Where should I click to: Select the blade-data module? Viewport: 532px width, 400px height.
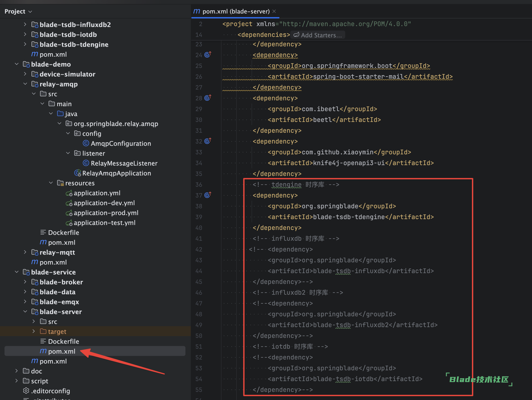[x=53, y=292]
